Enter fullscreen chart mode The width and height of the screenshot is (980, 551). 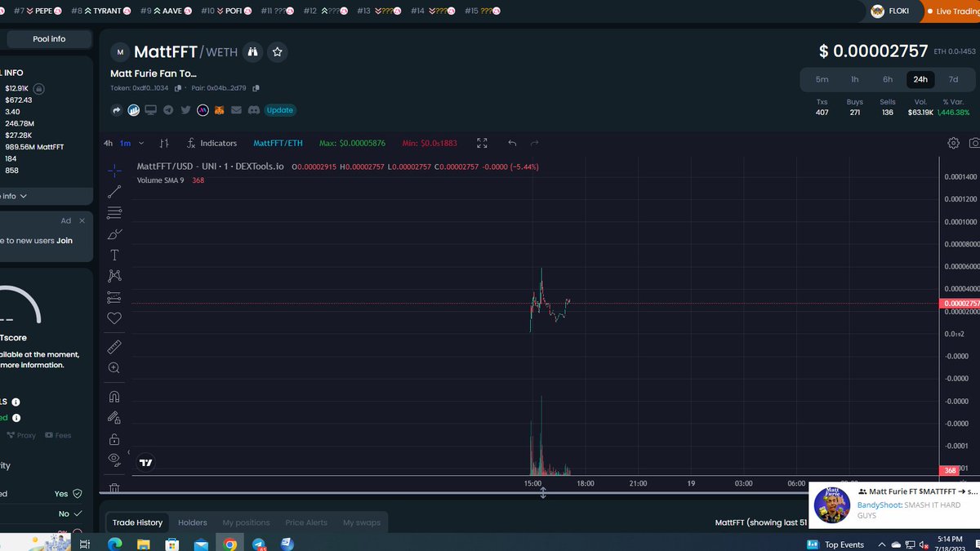point(482,143)
